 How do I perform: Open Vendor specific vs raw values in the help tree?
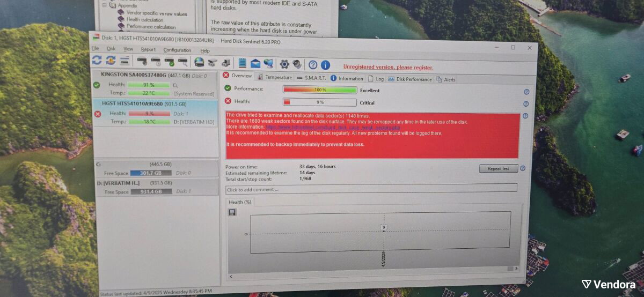pyautogui.click(x=156, y=13)
